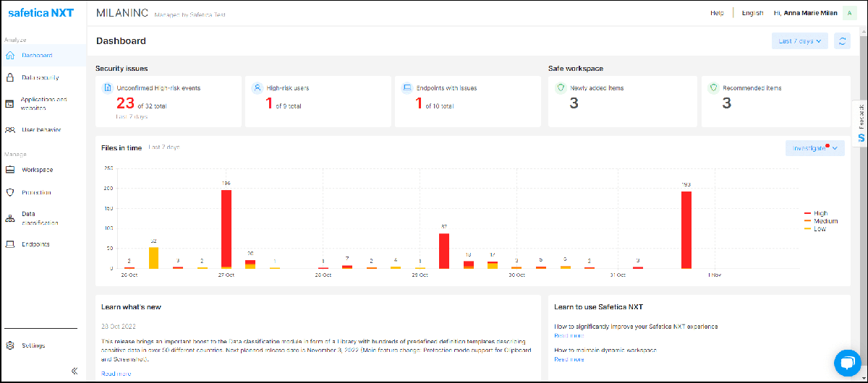868x383 pixels.
Task: Click the Endpoints with issues monitor icon
Action: [x=407, y=87]
